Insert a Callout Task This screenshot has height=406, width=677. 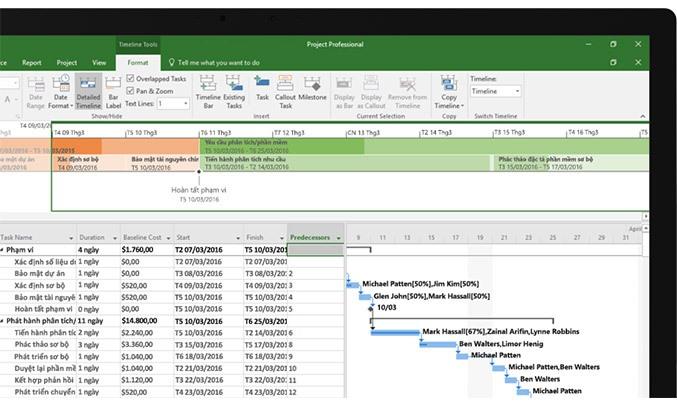pyautogui.click(x=285, y=92)
